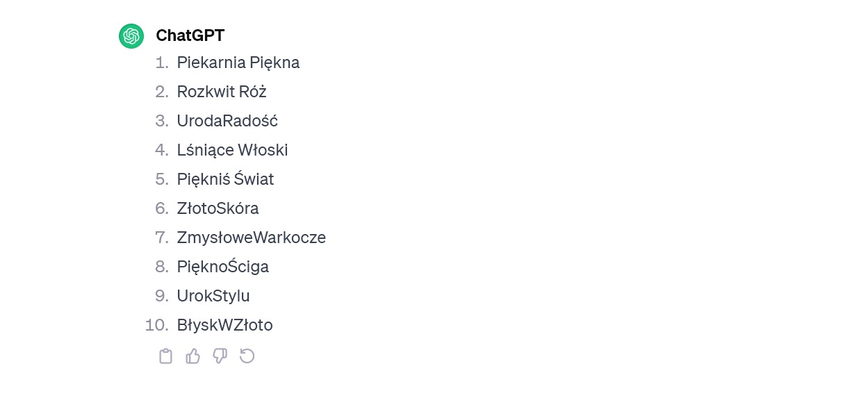
Task: Select the UrodaRadość list entry
Action: pos(227,121)
